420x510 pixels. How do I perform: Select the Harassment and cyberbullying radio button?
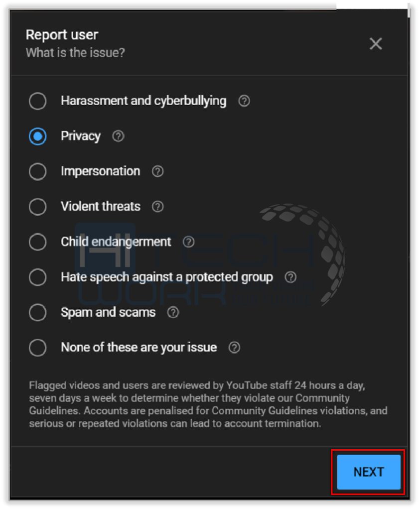[x=38, y=101]
